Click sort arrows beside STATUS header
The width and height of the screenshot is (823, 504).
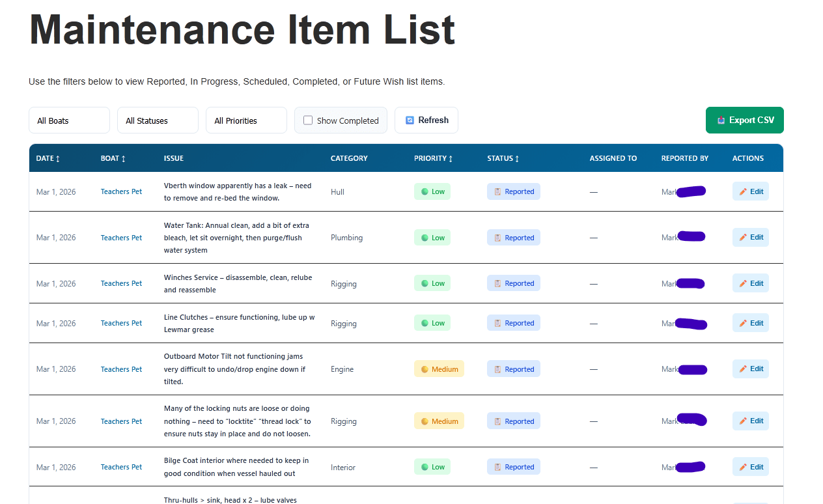[x=517, y=159]
